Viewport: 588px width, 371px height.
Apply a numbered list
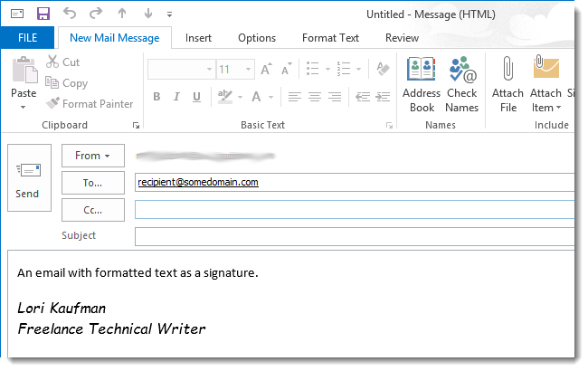[x=344, y=69]
